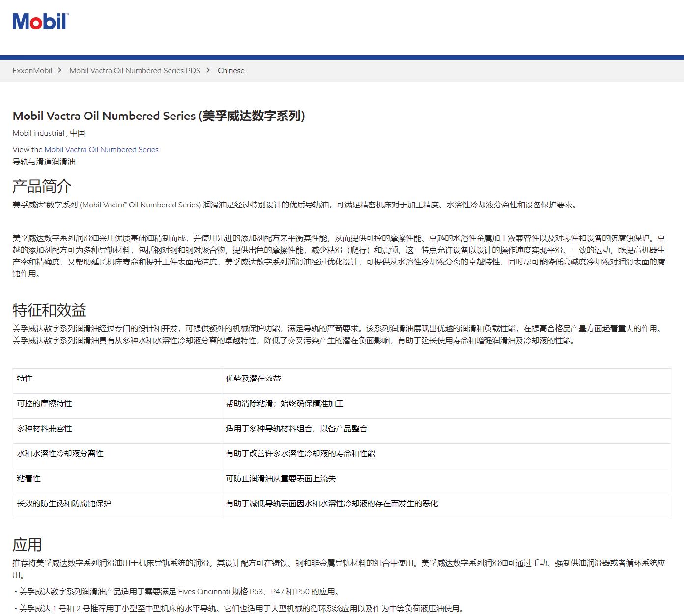Select the 长效的防生锈和防腐蚀保护 table cell
Image resolution: width=684 pixels, height=616 pixels.
117,506
